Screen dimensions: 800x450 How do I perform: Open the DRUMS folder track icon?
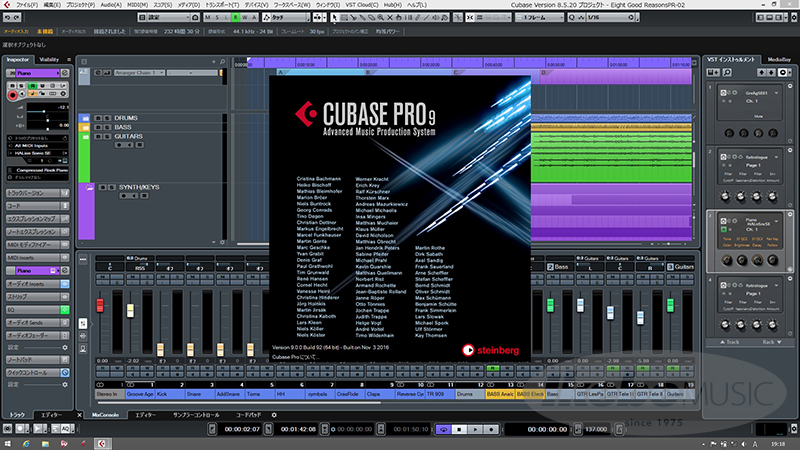87,118
